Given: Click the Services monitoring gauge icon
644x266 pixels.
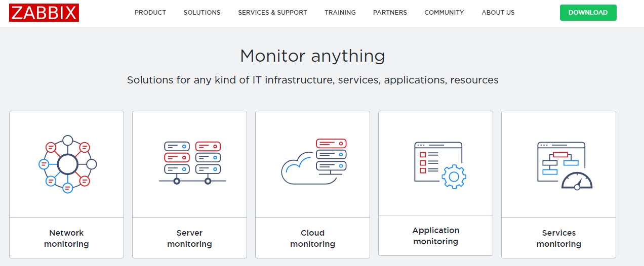Looking at the screenshot, I should click(x=563, y=165).
